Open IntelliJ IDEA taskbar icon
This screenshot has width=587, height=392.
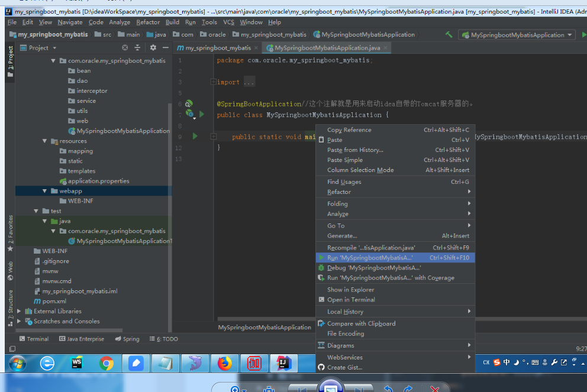click(283, 363)
